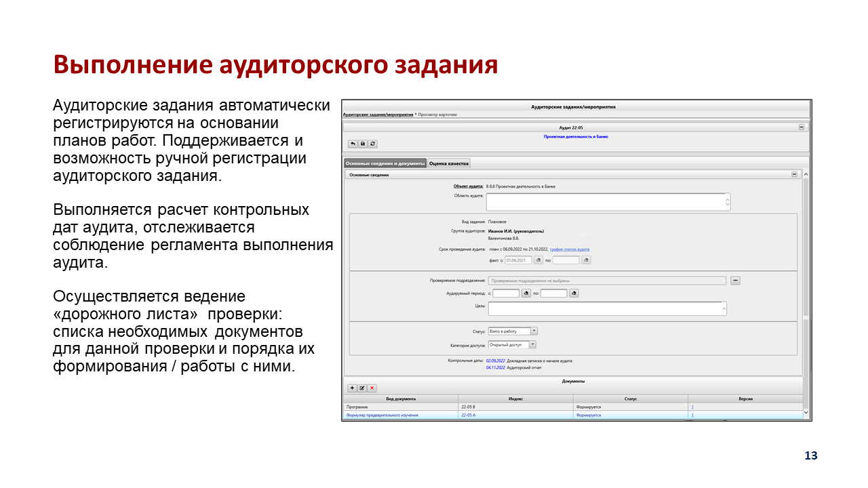This screenshot has width=868, height=488.
Task: Click the refresh icon in toolbar
Action: click(373, 144)
